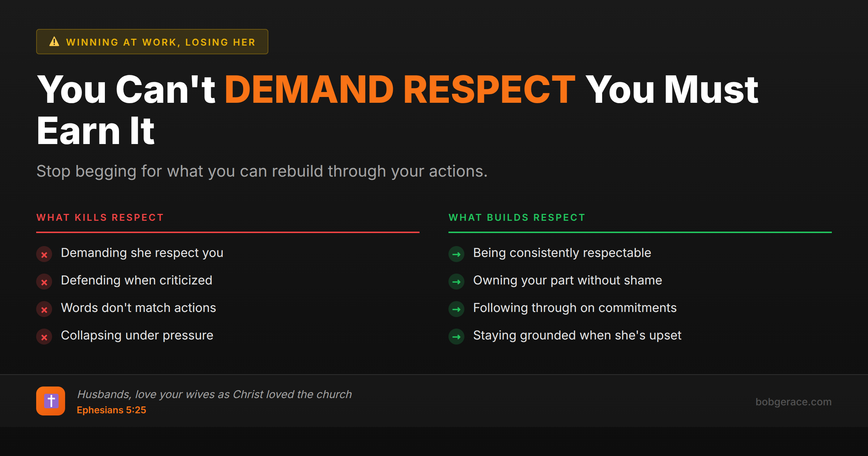
Task: Click the text "Collapsing under pressure"
Action: pos(137,335)
